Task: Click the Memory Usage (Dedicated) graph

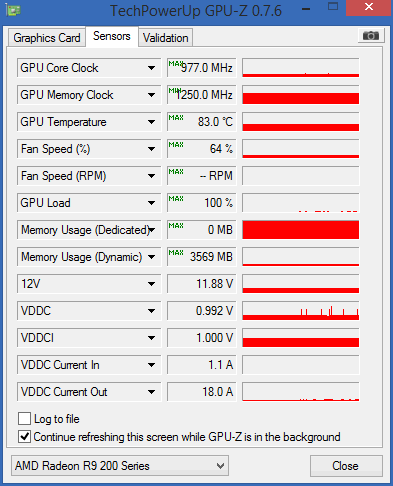Action: pyautogui.click(x=301, y=230)
